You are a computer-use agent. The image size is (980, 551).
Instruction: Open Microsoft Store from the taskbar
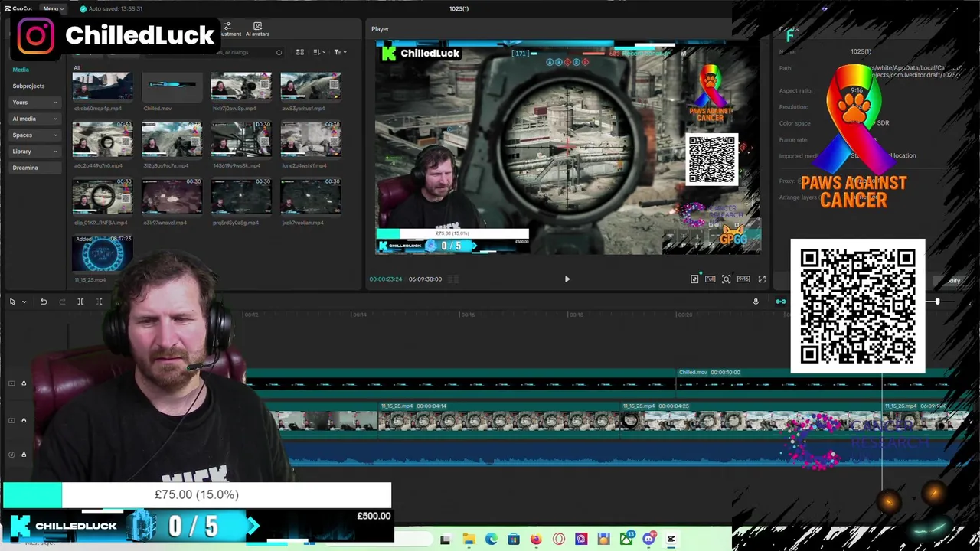click(514, 540)
